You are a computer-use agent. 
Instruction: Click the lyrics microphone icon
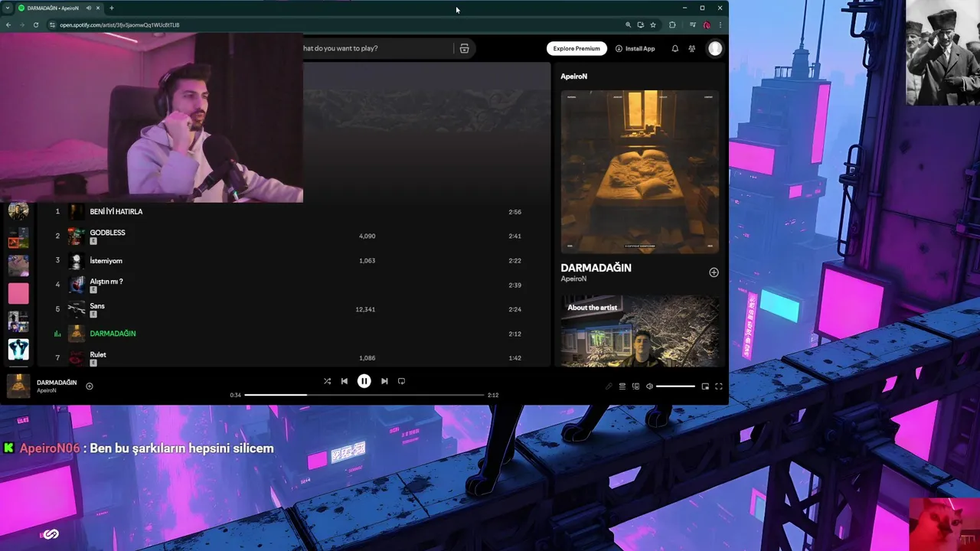[x=609, y=386]
